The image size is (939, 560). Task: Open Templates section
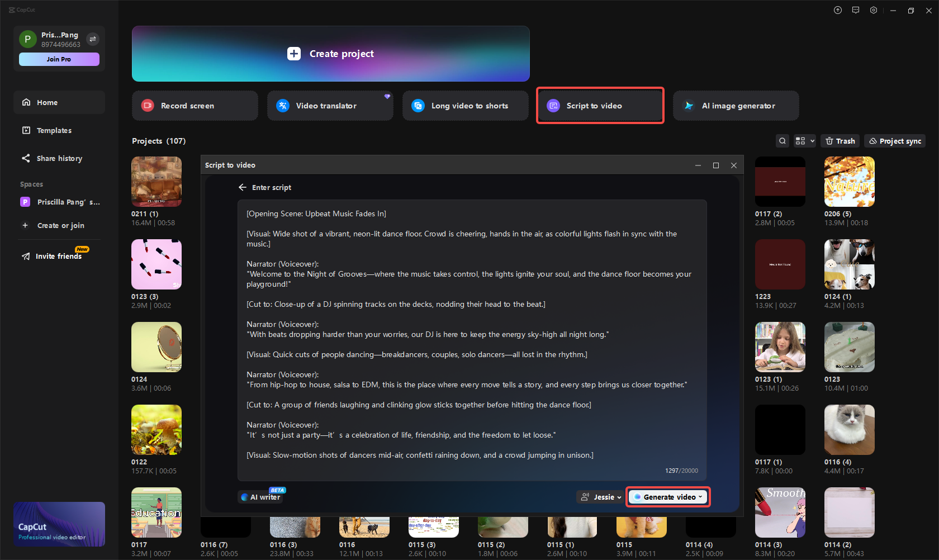pos(59,130)
